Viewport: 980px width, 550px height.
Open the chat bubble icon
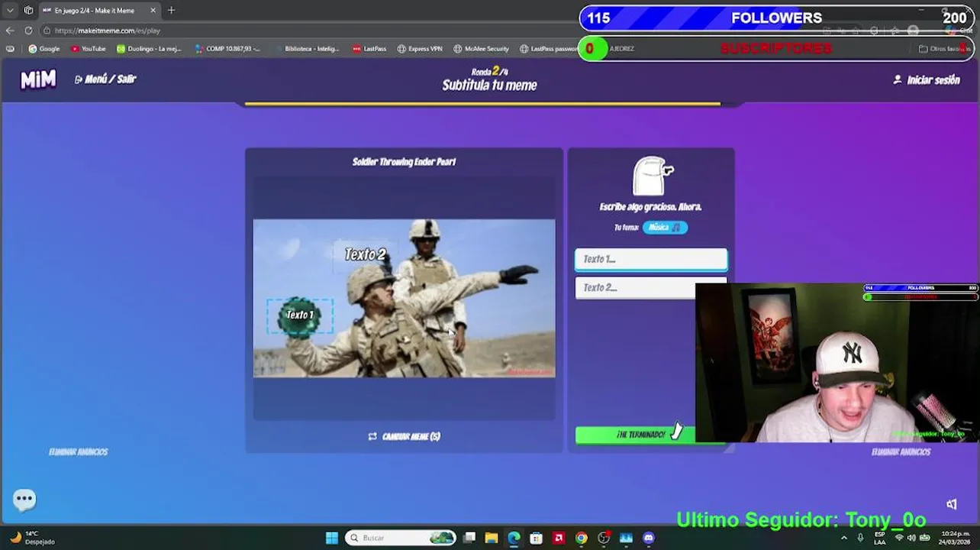point(24,500)
